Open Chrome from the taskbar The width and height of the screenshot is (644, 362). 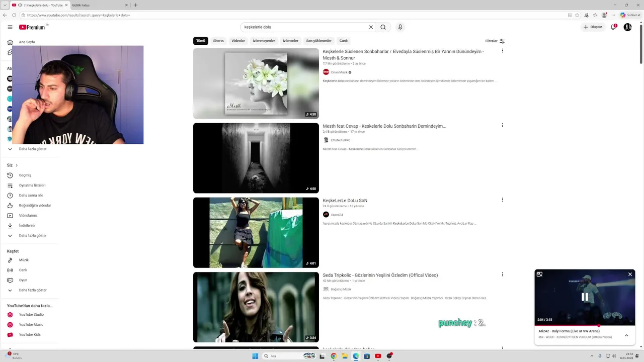(334, 356)
